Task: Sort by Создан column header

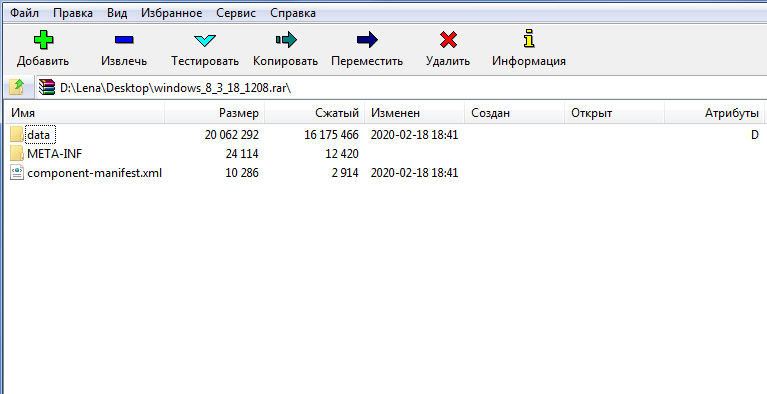Action: (x=514, y=113)
